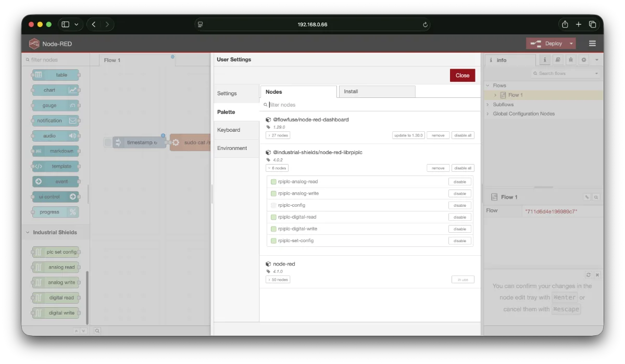Click the filter nodes field in Palette settings

(x=370, y=105)
